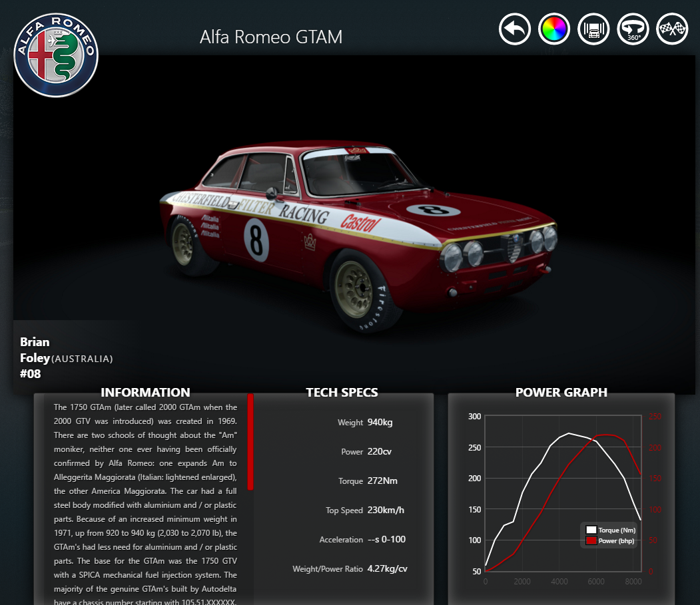Viewport: 700px width, 605px height.
Task: Click the Information panel red scrollbar
Action: [250, 442]
